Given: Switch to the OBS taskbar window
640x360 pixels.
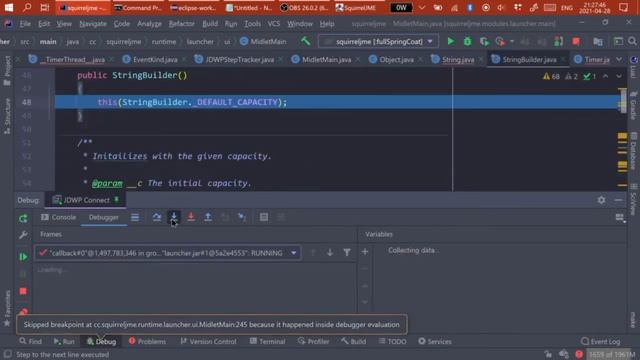Looking at the screenshot, I should 304,7.
